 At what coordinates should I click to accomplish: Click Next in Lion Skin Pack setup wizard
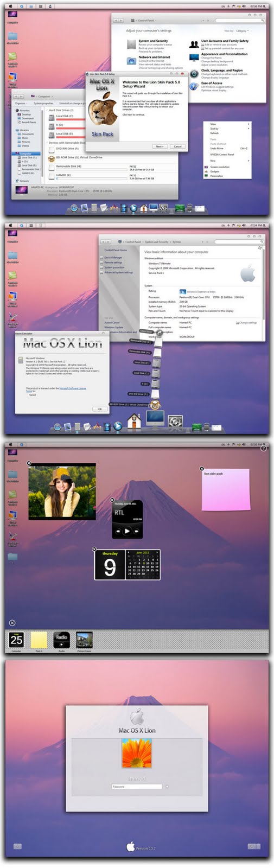[160, 146]
